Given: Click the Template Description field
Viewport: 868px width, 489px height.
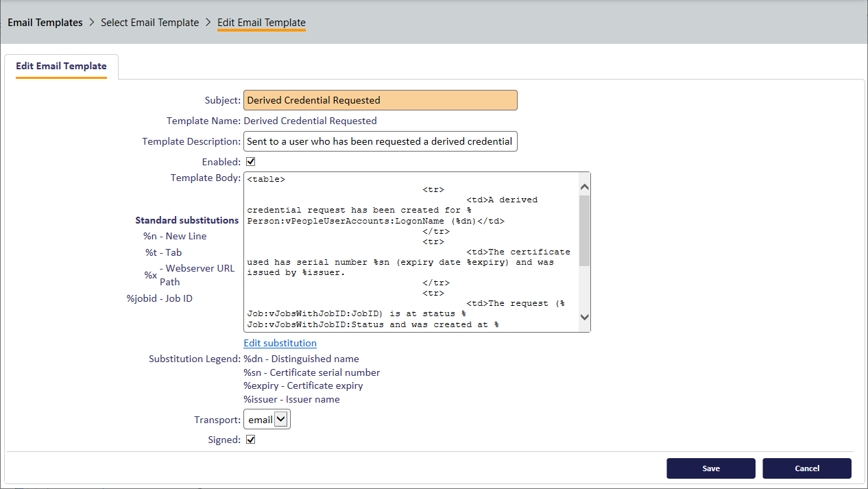Looking at the screenshot, I should (x=381, y=141).
